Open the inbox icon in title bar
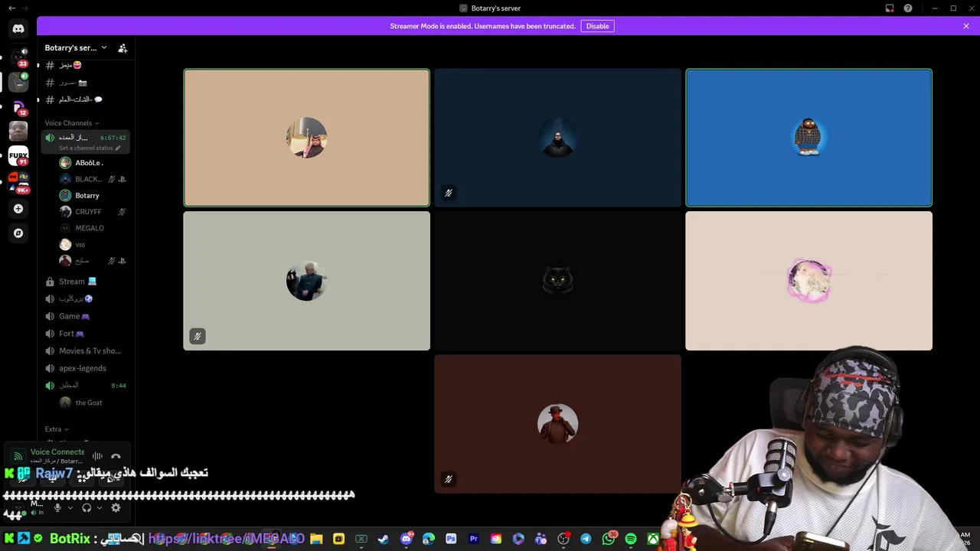Viewport: 980px width, 551px height. point(890,8)
